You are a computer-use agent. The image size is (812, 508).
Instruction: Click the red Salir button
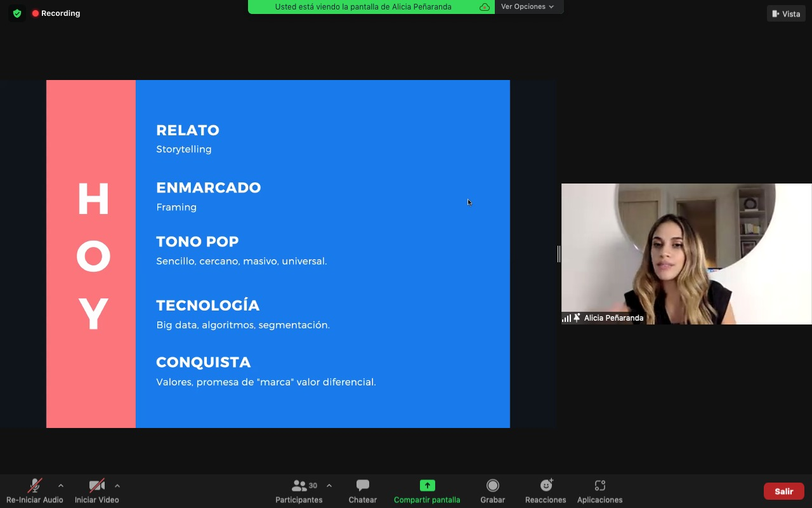783,491
